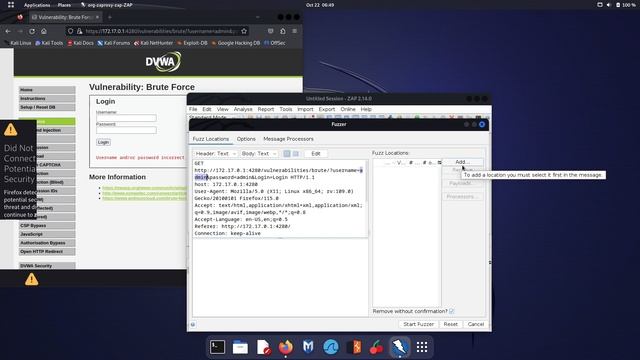The height and width of the screenshot is (360, 640).
Task: Select the OWASP ZAP dock icon
Action: (399, 347)
